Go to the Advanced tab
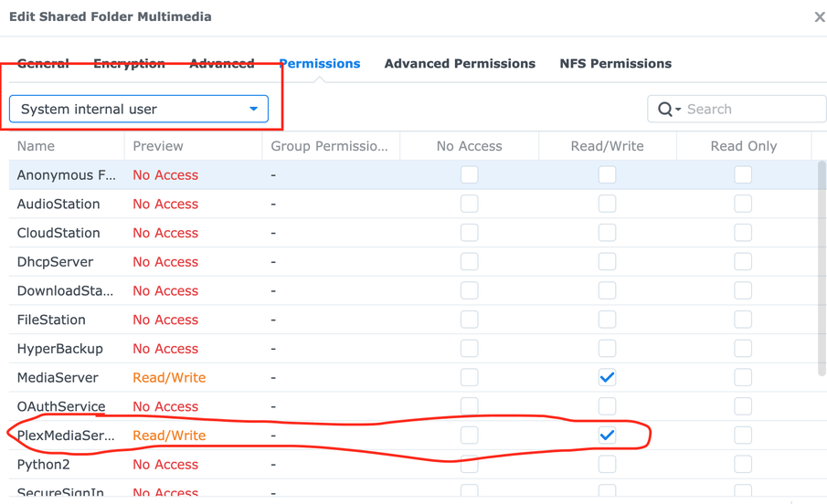 222,64
